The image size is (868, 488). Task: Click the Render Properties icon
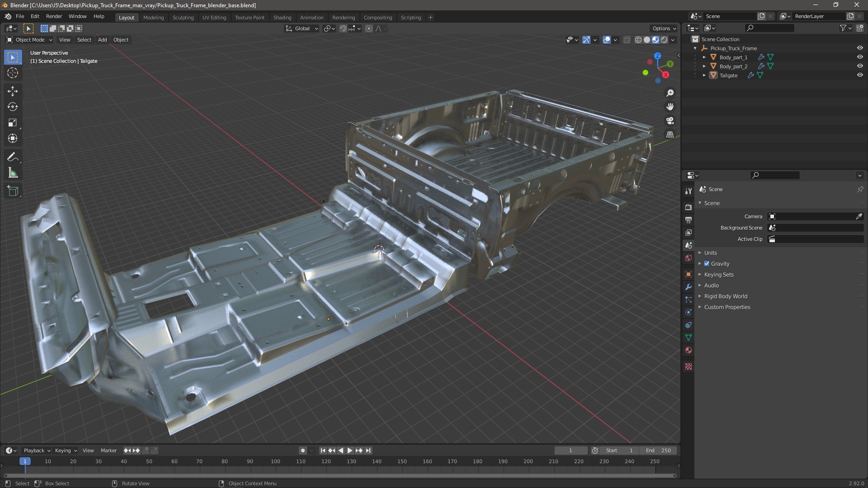tap(689, 203)
